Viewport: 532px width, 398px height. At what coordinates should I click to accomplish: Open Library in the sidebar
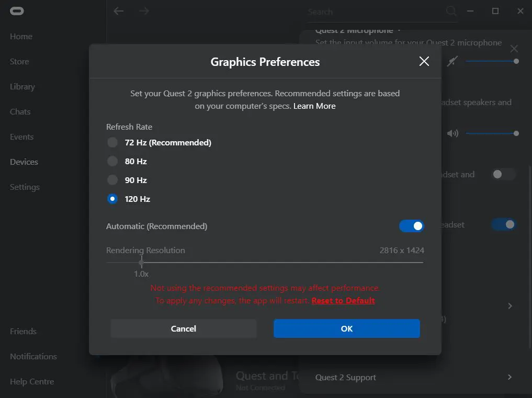pyautogui.click(x=22, y=86)
